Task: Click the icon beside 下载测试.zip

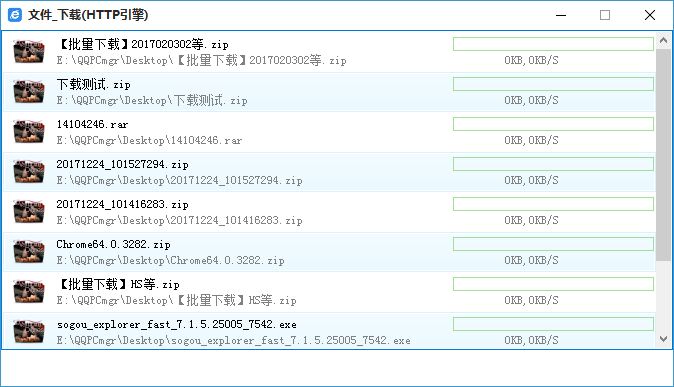Action: 29,92
